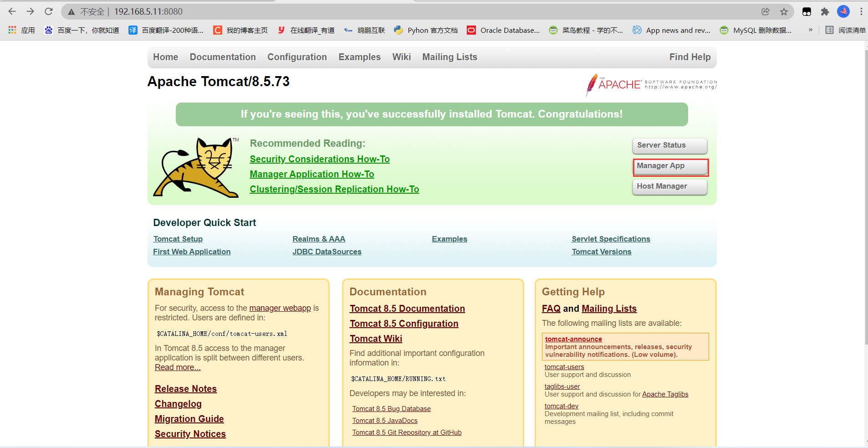The height and width of the screenshot is (448, 868).
Task: Click the share page icon in address bar
Action: [766, 11]
